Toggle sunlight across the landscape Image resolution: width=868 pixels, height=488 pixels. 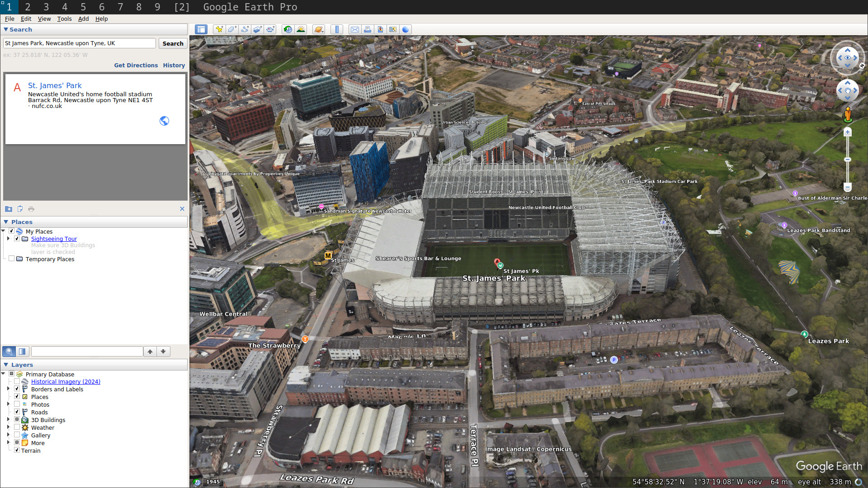point(301,29)
